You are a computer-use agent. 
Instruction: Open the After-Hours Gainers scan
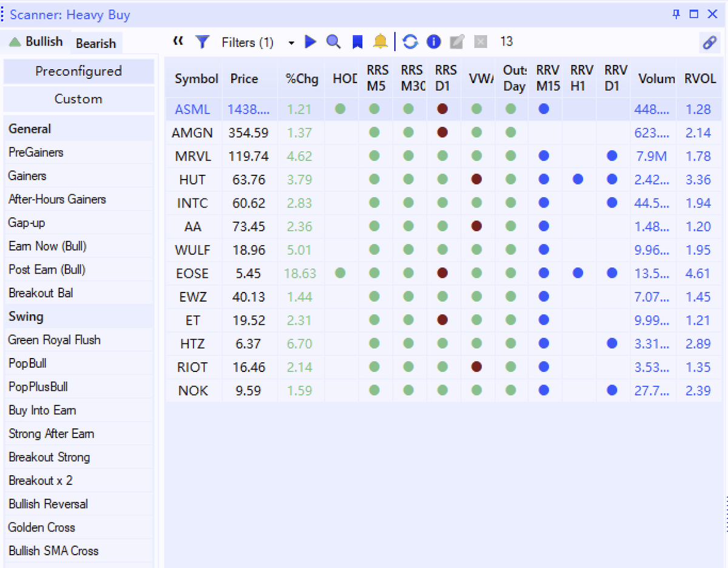(78, 199)
